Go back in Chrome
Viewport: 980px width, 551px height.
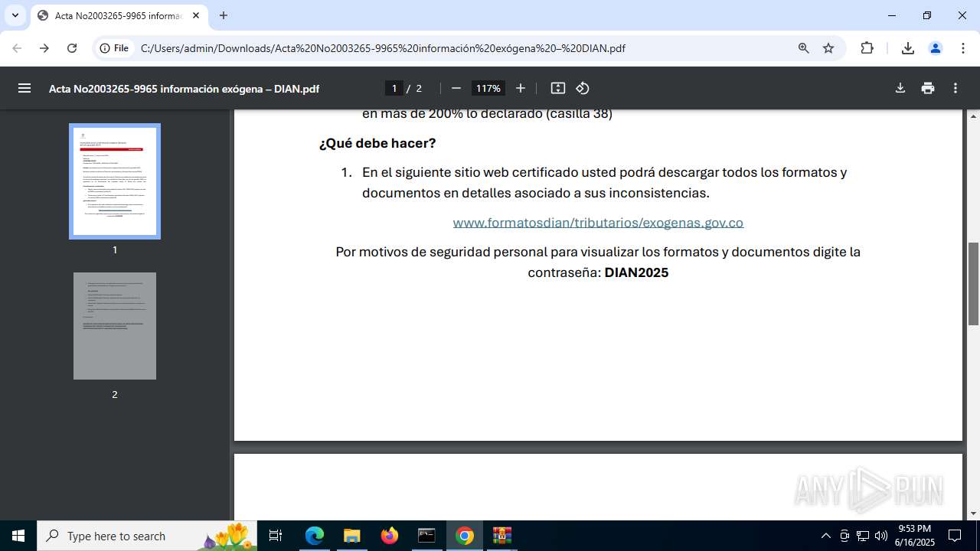pos(17,48)
